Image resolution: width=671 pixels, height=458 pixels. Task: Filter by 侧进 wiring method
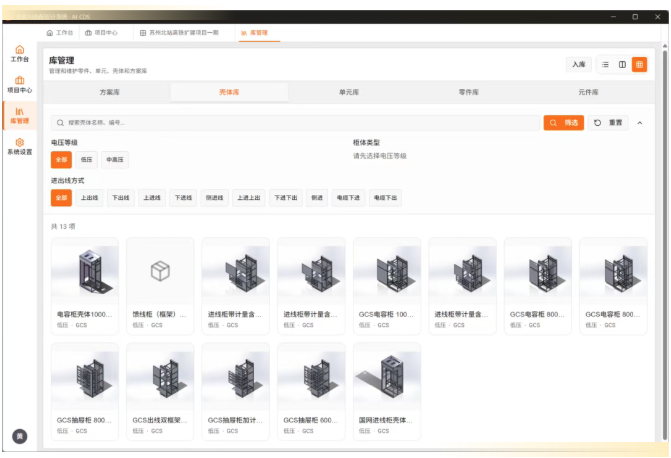coord(317,198)
